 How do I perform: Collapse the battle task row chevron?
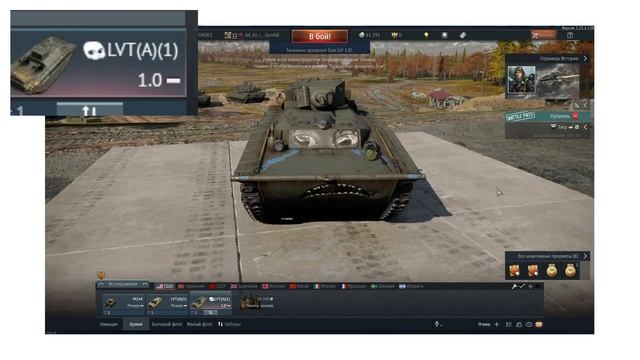pos(585,127)
